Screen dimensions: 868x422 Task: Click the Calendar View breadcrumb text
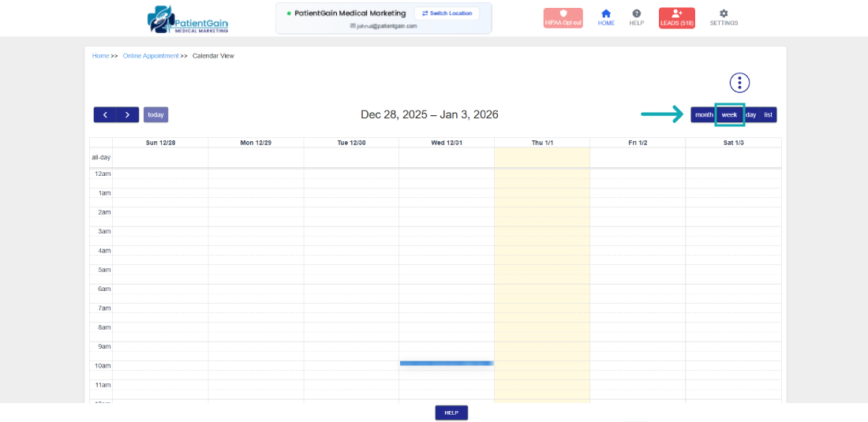coord(214,56)
